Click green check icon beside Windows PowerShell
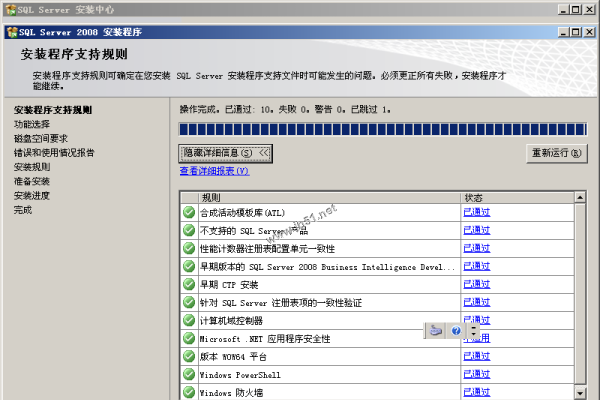The image size is (600, 400). pyautogui.click(x=189, y=374)
